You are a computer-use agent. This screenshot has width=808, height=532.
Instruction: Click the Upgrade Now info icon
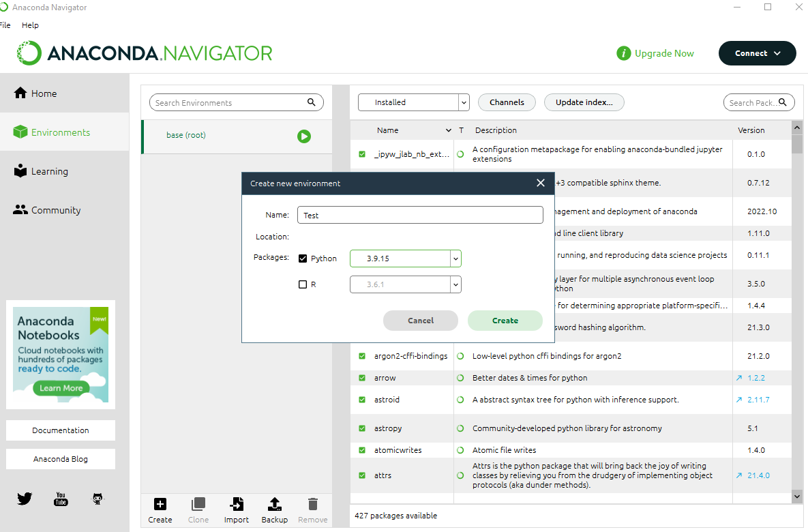tap(623, 53)
